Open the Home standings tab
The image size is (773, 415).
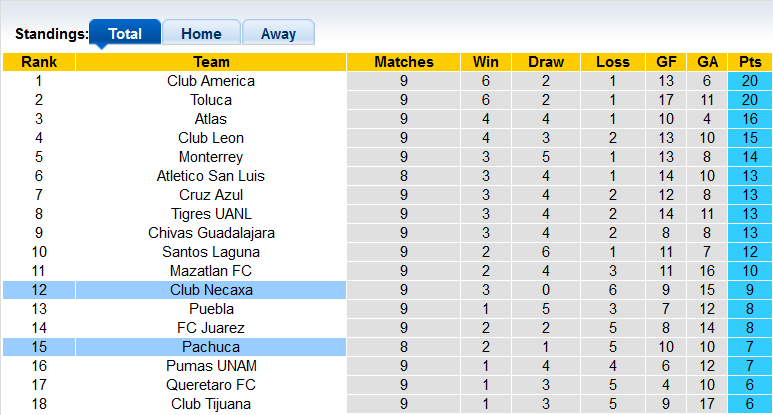pyautogui.click(x=201, y=33)
